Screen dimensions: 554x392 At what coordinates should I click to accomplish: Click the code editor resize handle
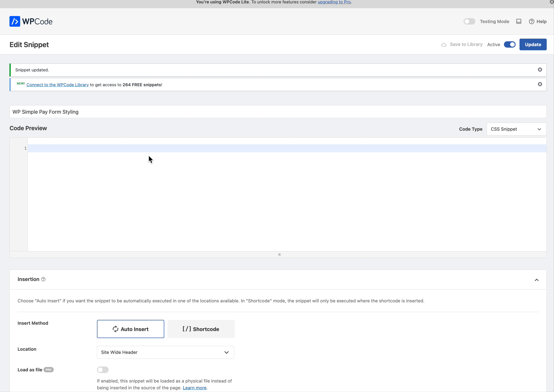(279, 255)
